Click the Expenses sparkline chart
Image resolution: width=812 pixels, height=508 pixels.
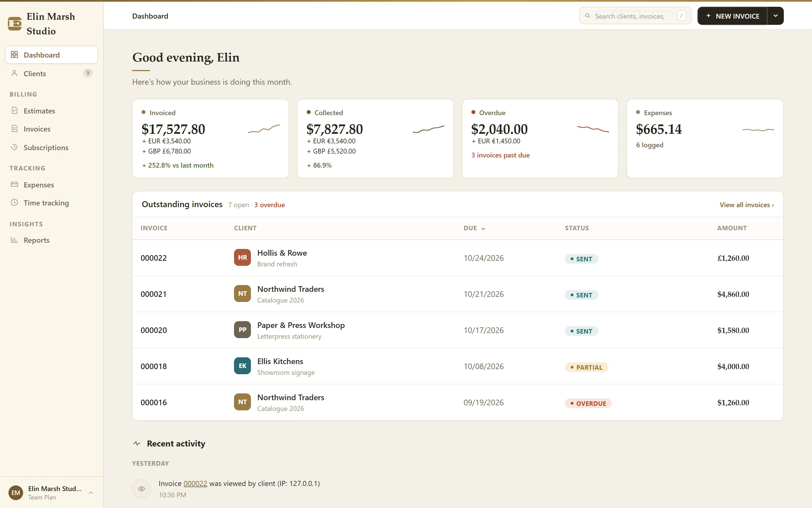click(x=758, y=130)
